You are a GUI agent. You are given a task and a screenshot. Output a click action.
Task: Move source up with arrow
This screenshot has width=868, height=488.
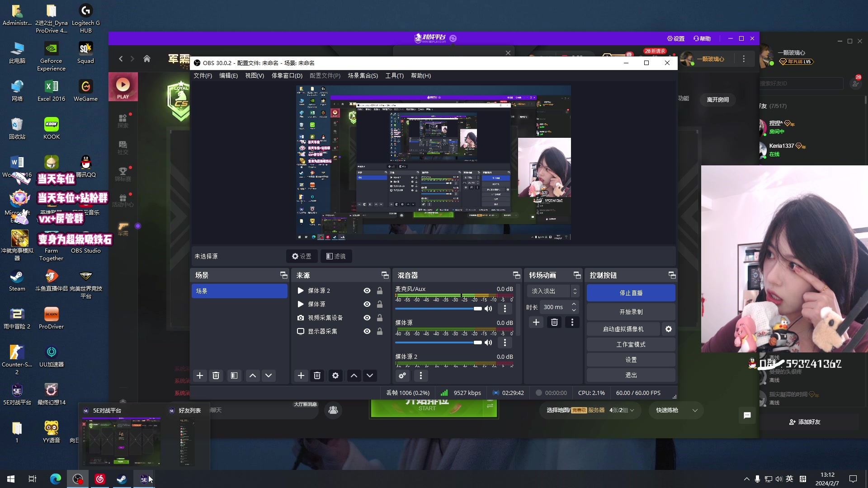tap(354, 375)
